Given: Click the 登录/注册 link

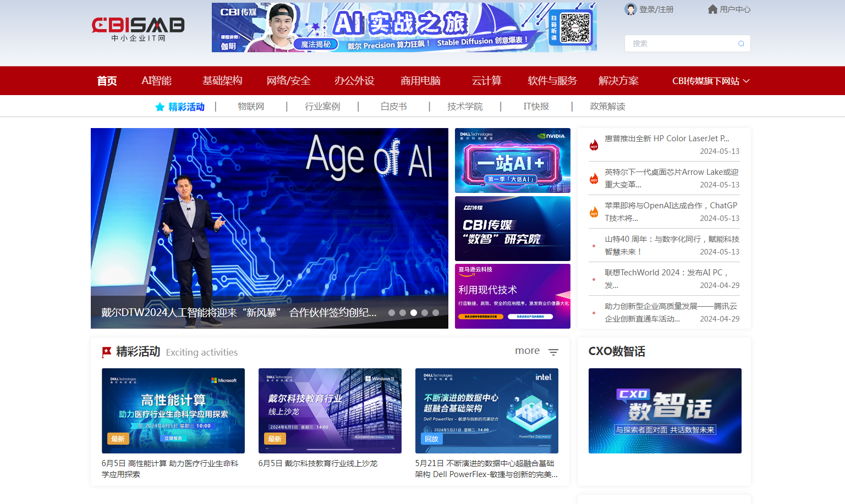Looking at the screenshot, I should tap(656, 9).
